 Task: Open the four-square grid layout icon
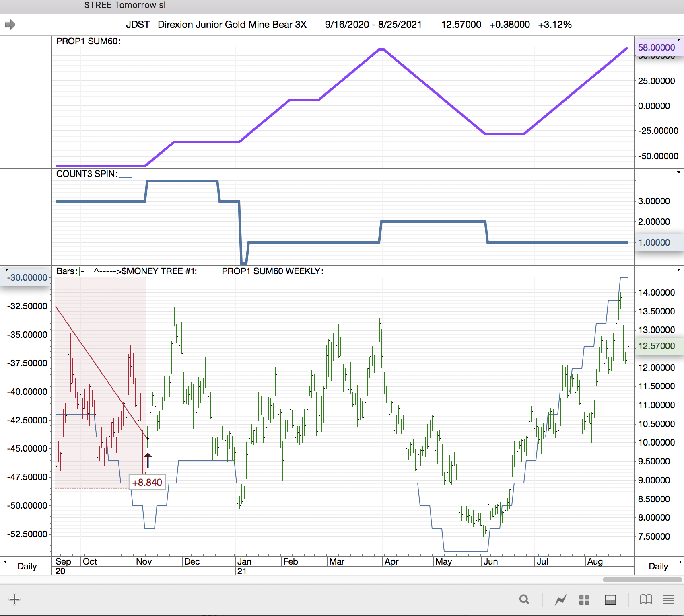(584, 600)
